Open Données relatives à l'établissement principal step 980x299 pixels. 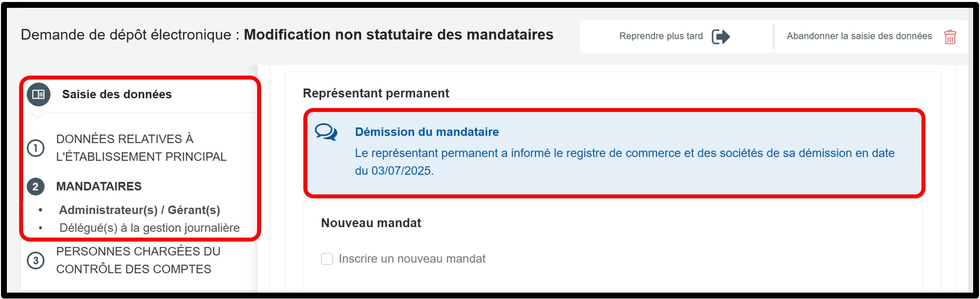[141, 148]
